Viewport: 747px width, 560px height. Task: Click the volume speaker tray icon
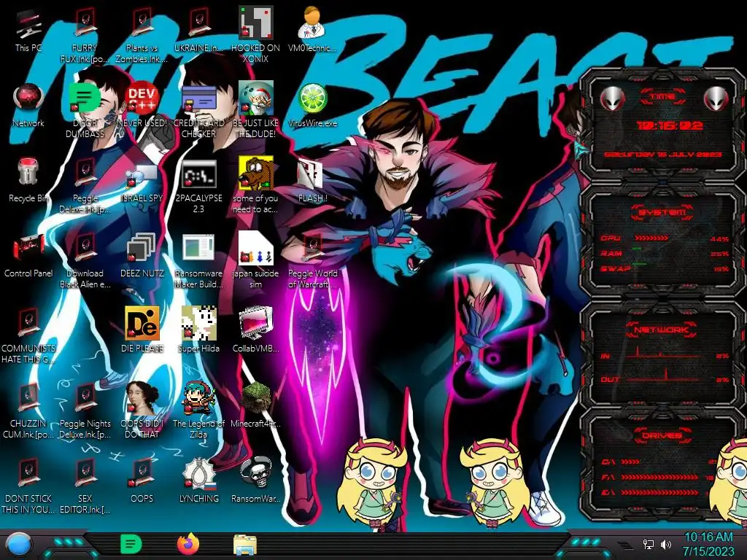coord(666,544)
